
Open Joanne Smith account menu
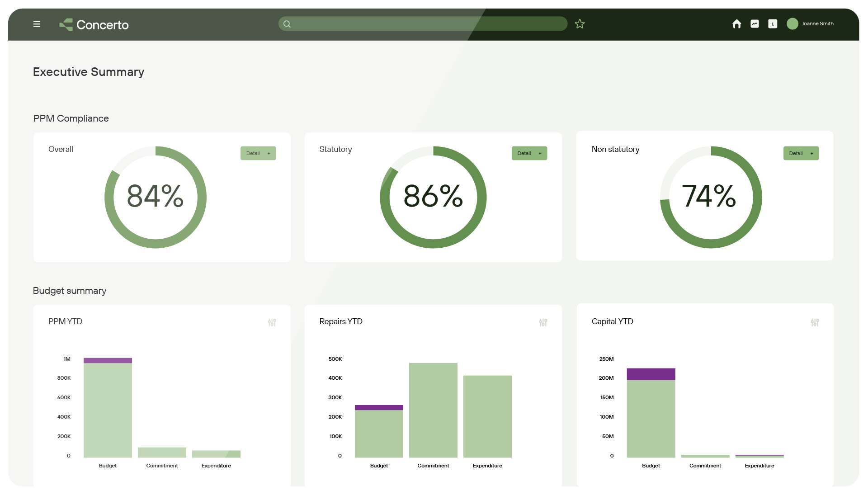817,24
